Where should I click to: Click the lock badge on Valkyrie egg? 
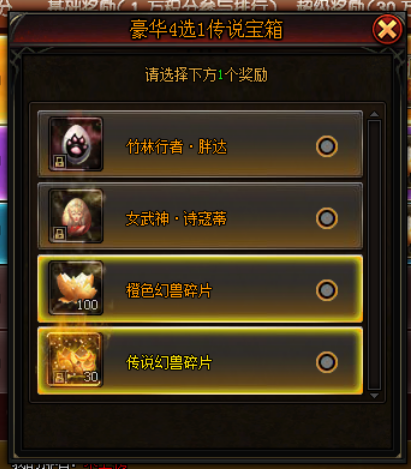[x=60, y=234]
